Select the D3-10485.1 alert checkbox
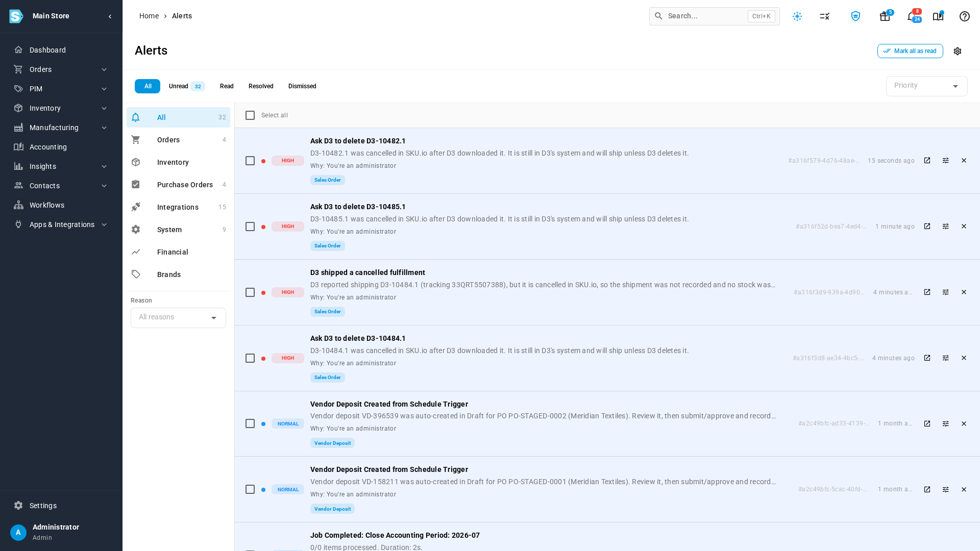This screenshot has width=980, height=551. 250,227
